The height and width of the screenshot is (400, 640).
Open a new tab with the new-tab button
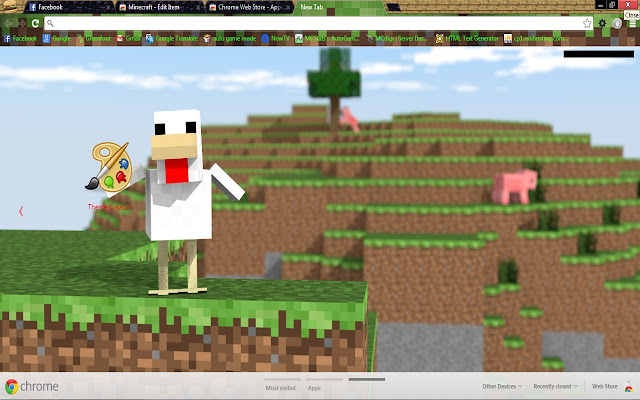tap(393, 8)
